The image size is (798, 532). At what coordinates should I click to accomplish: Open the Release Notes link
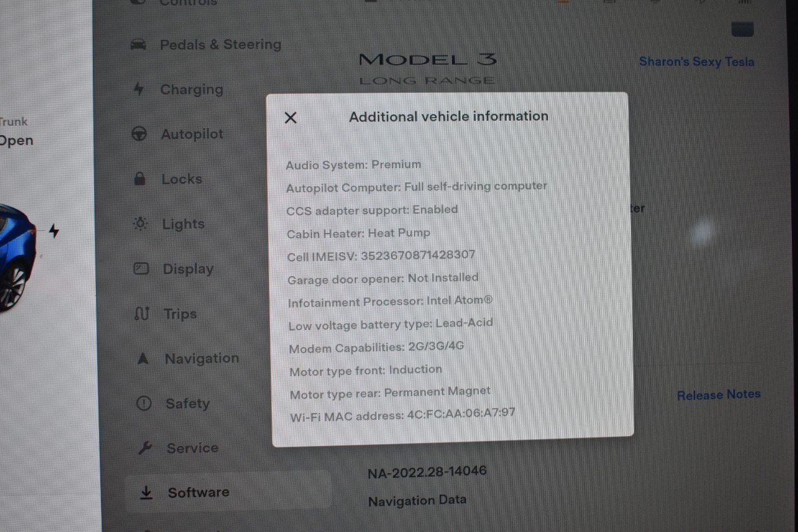pos(719,395)
